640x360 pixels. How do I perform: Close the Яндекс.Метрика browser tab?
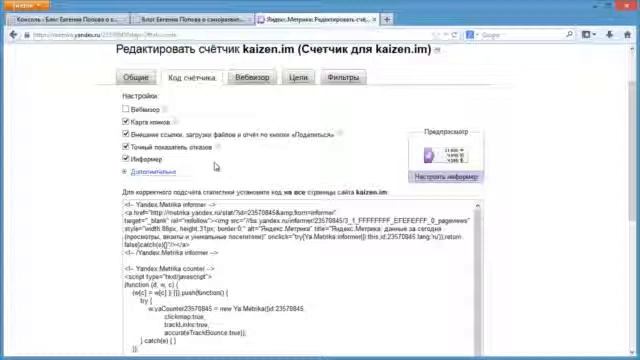[374, 19]
